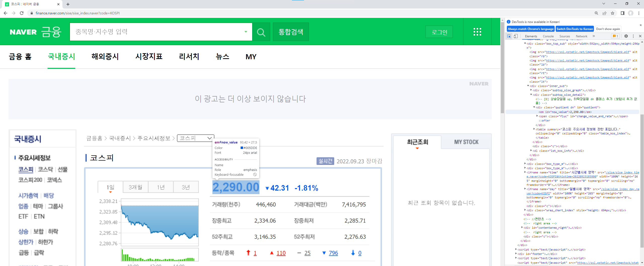Open the Chrome tab search chevron

603,4
